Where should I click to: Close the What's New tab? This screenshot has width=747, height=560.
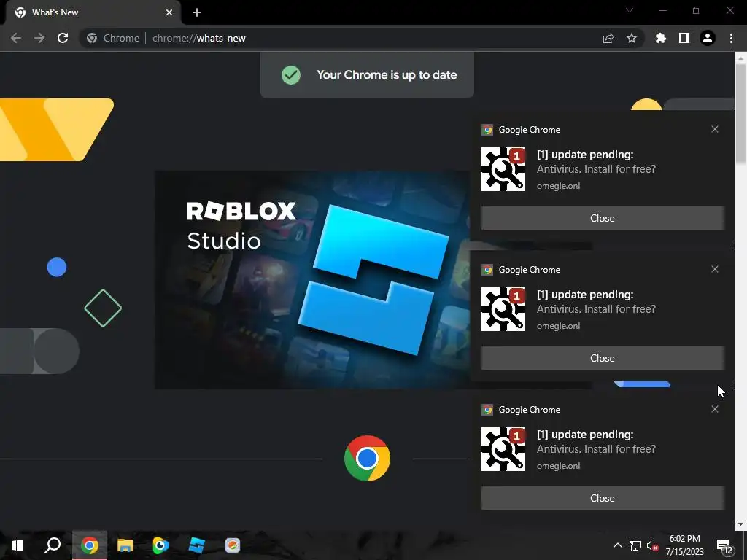pyautogui.click(x=169, y=12)
